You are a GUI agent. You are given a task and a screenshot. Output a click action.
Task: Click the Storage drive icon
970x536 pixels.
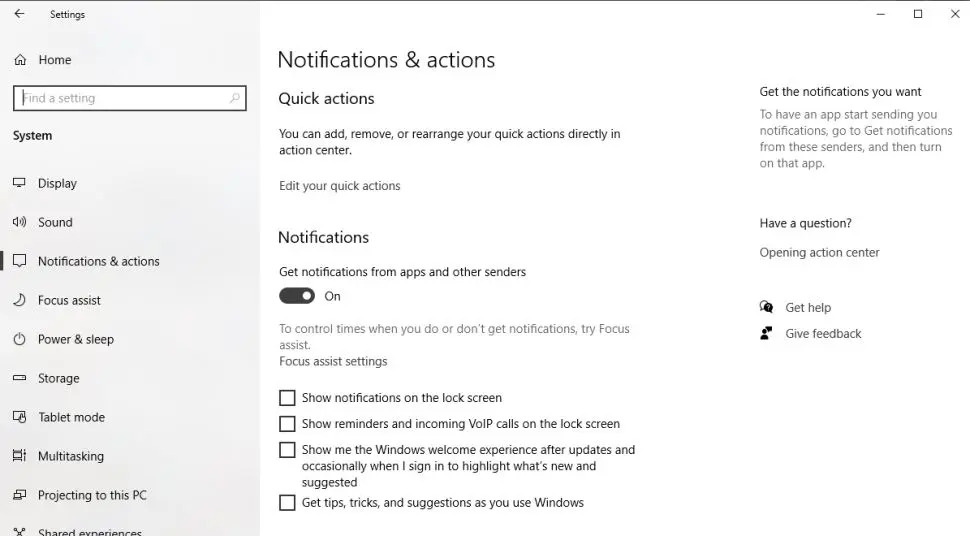click(19, 378)
